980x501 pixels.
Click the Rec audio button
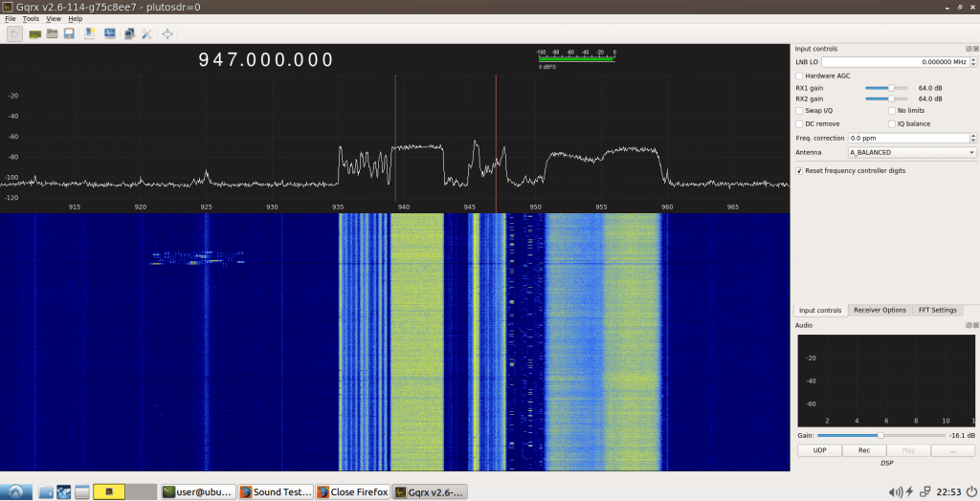tap(864, 449)
